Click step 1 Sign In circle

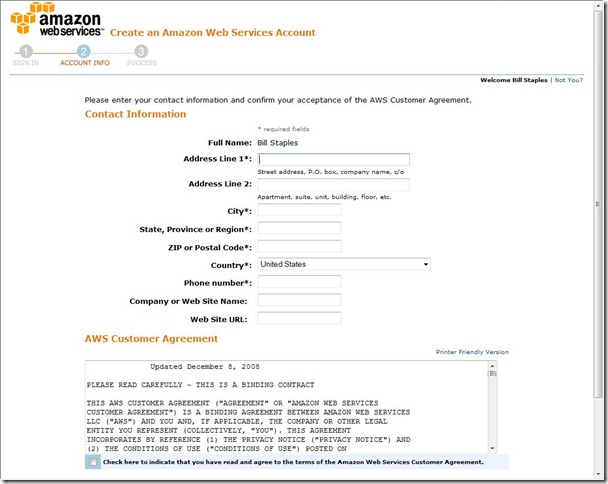[x=26, y=52]
